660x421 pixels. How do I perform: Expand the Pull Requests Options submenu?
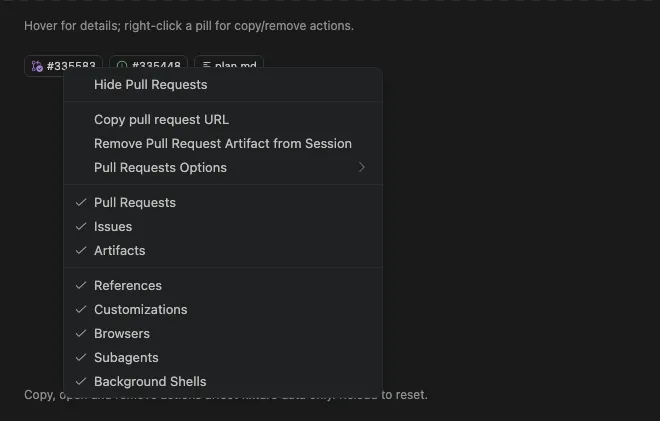[223, 168]
